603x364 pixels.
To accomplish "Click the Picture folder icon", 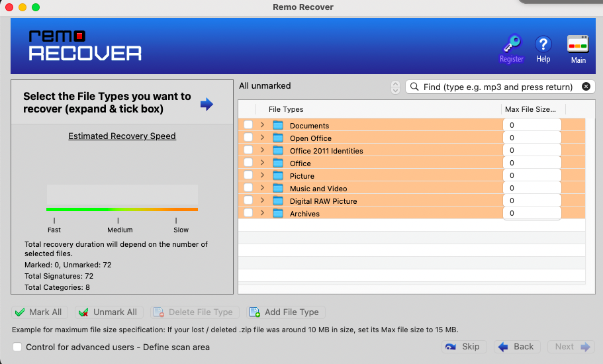I will tap(278, 175).
